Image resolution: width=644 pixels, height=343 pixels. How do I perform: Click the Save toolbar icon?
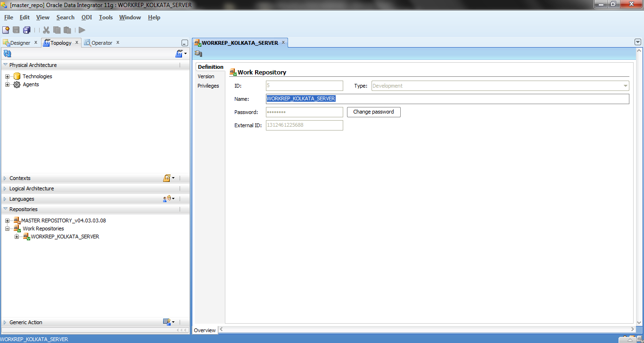point(16,30)
